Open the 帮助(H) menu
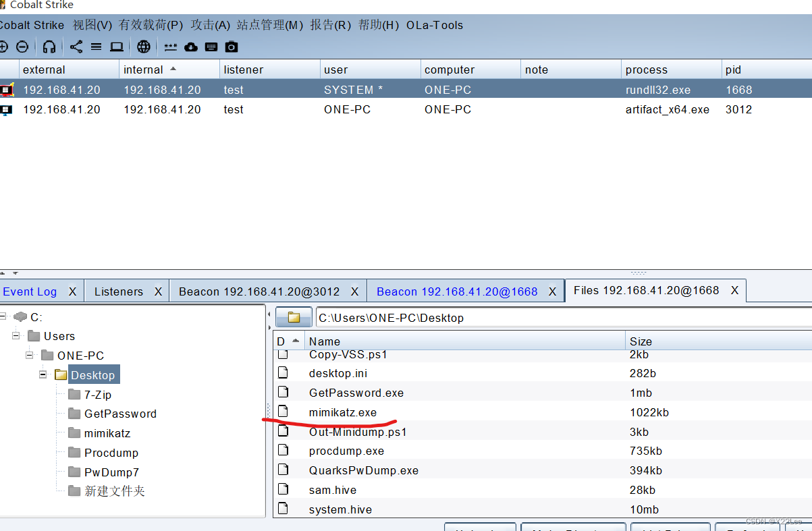Screen dimensions: 812x531 click(x=379, y=25)
